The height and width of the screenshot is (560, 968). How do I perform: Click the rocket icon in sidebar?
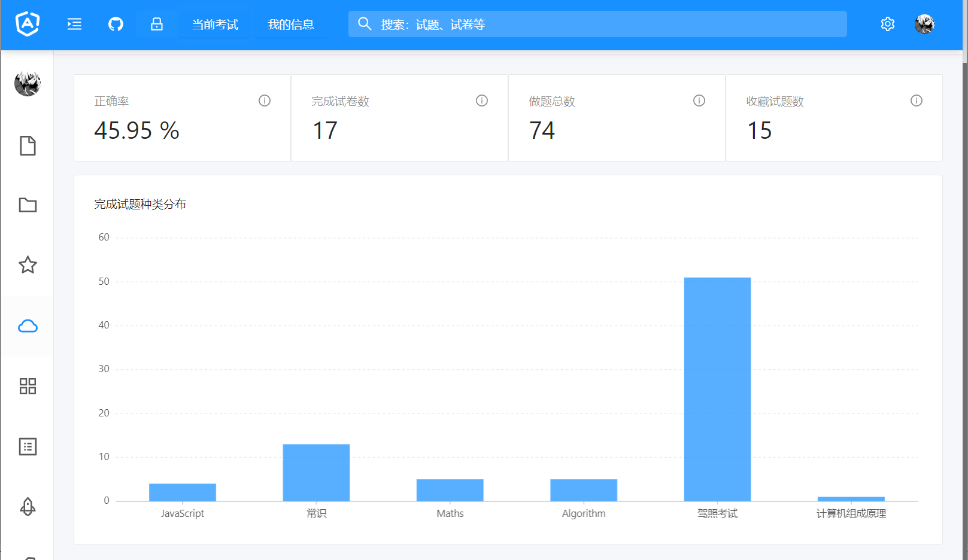tap(28, 507)
